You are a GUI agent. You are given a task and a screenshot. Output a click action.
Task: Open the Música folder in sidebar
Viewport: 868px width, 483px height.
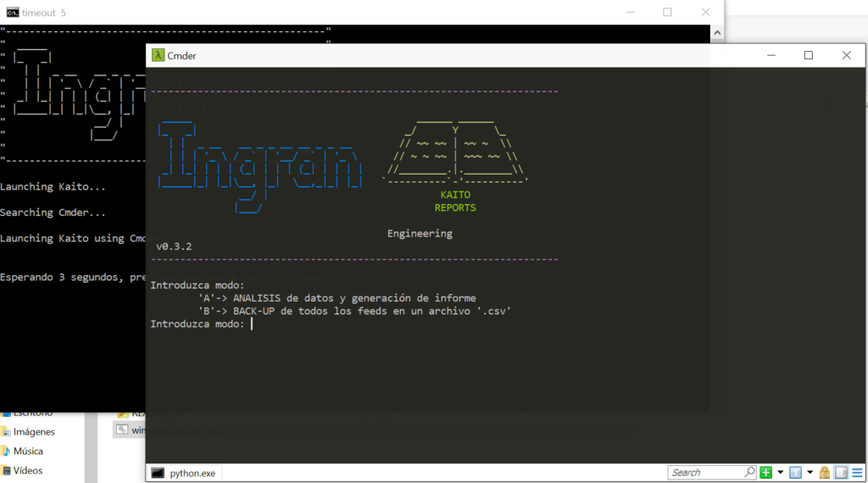pyautogui.click(x=28, y=452)
